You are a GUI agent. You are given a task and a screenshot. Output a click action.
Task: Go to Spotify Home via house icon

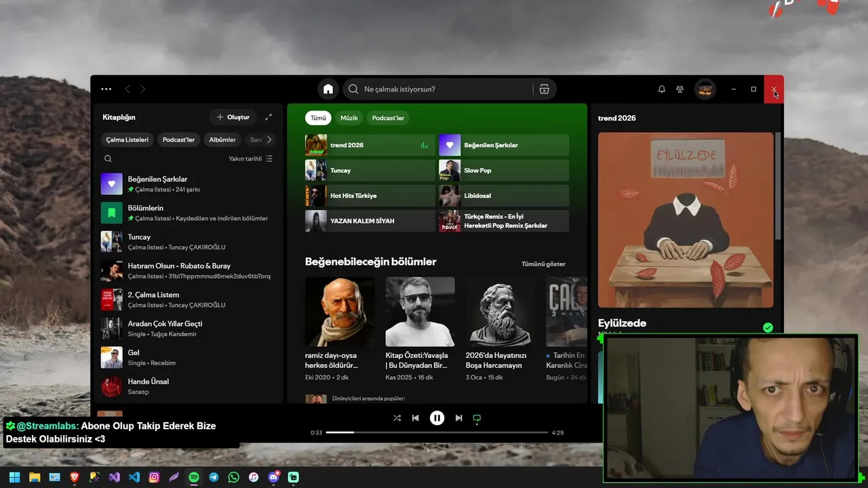[328, 89]
